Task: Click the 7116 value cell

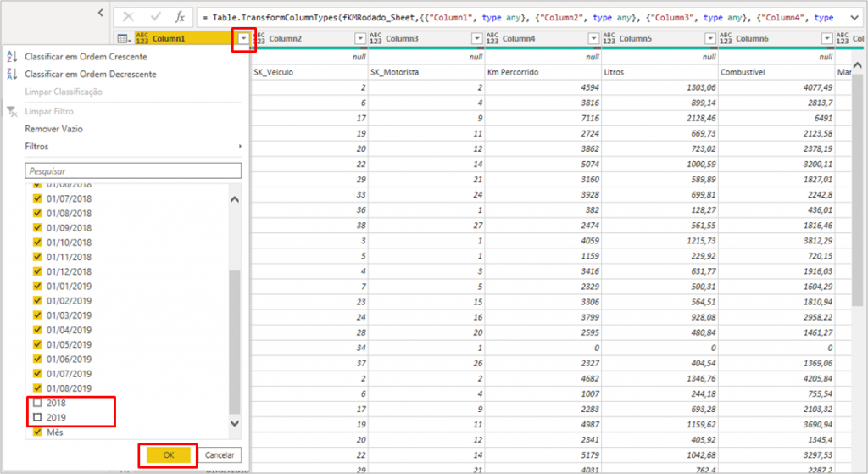Action: (543, 118)
